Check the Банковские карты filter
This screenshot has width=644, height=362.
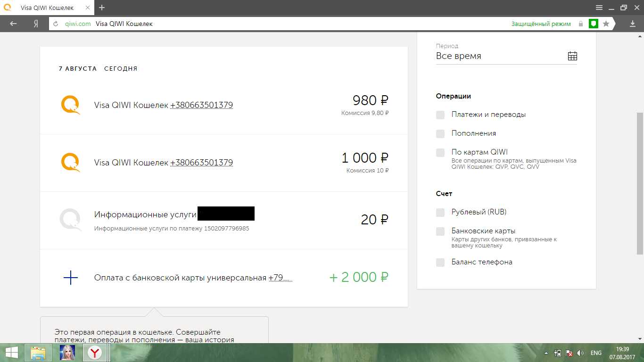coord(440,231)
